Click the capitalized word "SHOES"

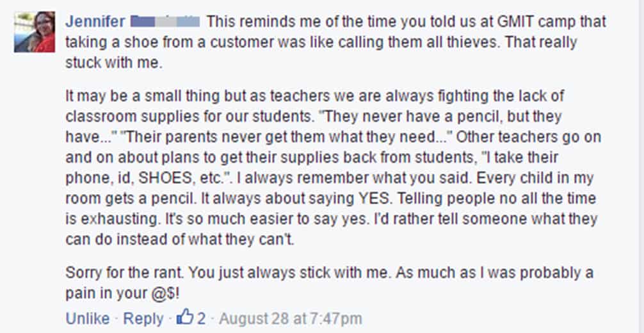(x=175, y=179)
